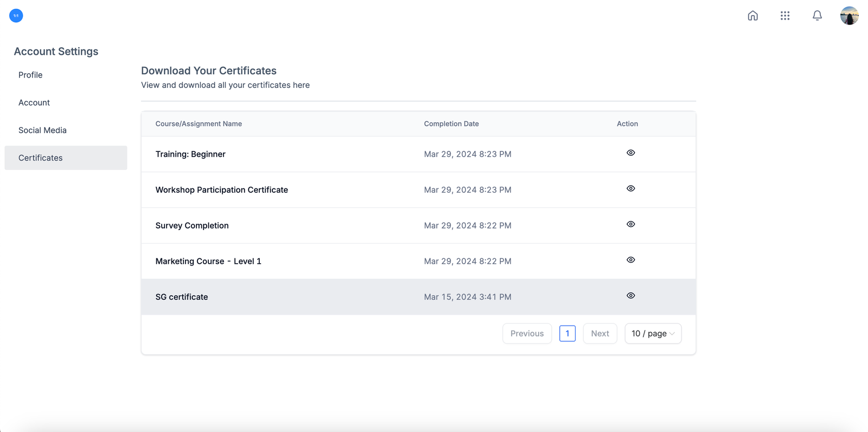Click the SG certificate row name
The height and width of the screenshot is (432, 868).
[x=182, y=297]
